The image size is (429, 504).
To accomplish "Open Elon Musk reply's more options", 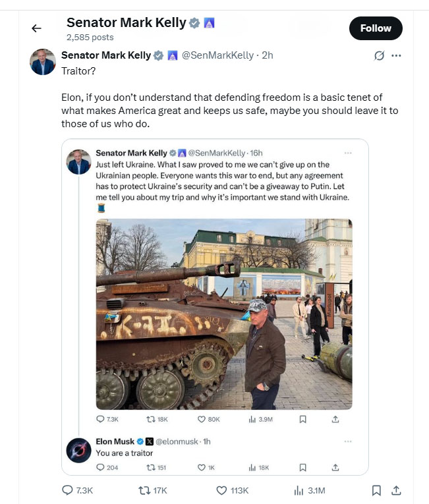I will (x=348, y=441).
